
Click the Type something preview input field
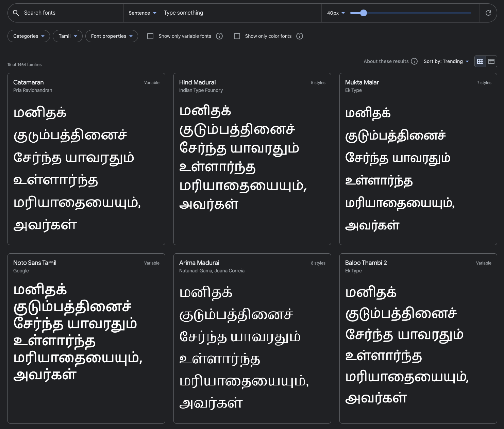point(238,13)
